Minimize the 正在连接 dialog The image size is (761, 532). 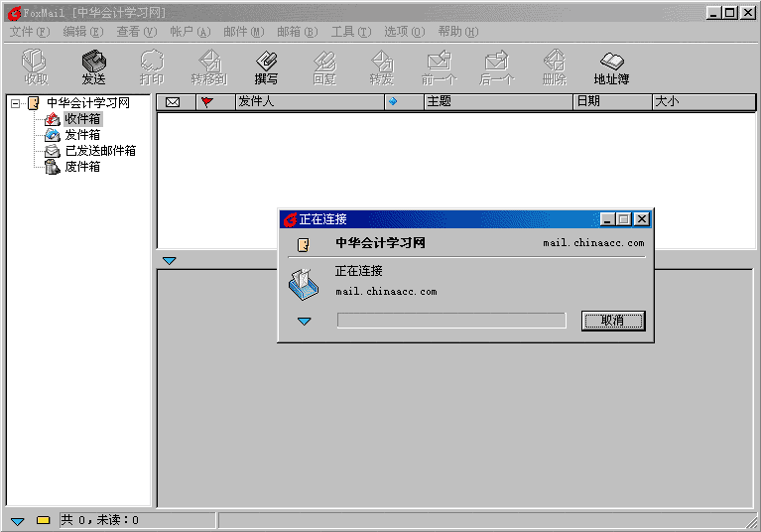coord(607,219)
